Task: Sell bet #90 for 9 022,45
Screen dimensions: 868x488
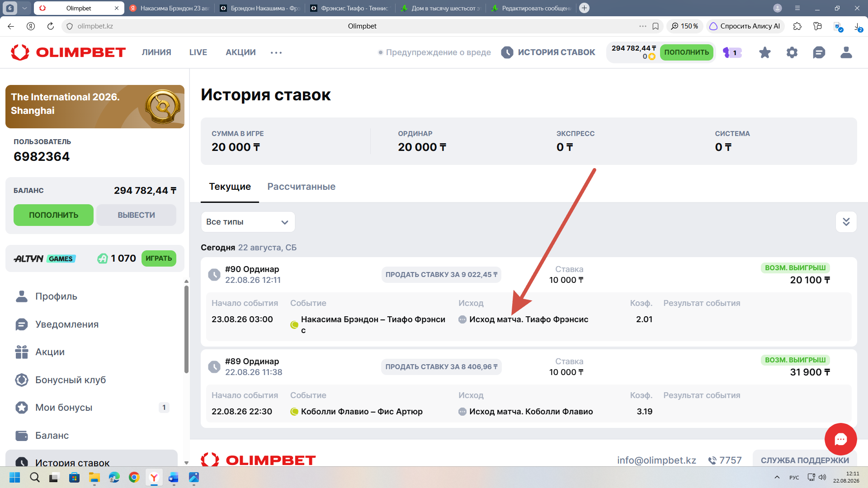Action: pyautogui.click(x=441, y=275)
